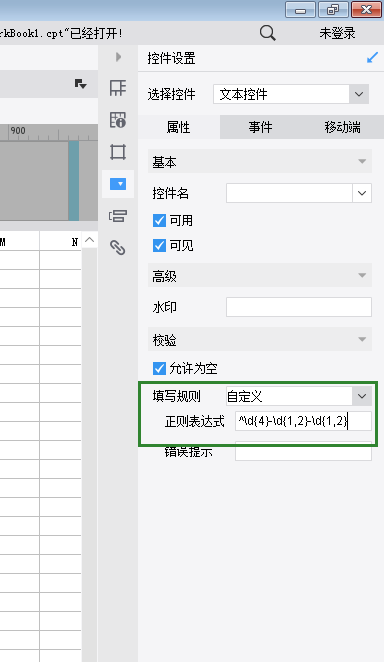Select column N header

pyautogui.click(x=60, y=241)
